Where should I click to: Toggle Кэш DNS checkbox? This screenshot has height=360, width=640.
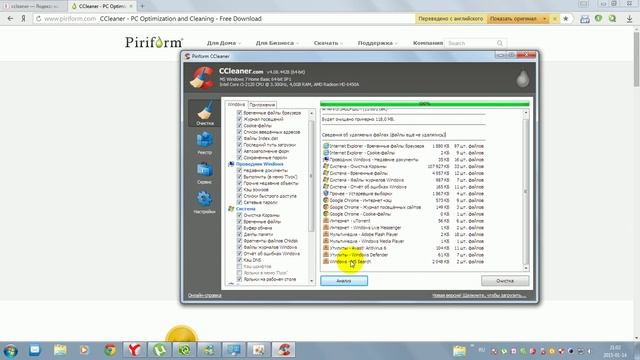[240, 260]
